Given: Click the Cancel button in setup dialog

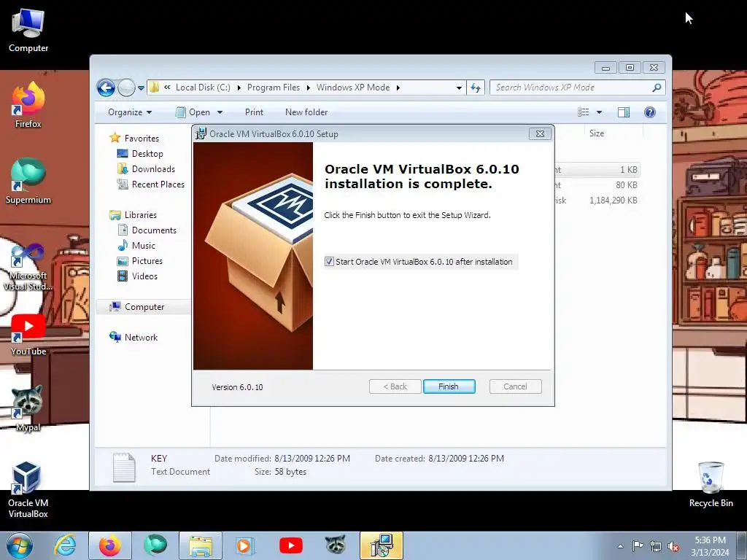Looking at the screenshot, I should tap(515, 386).
